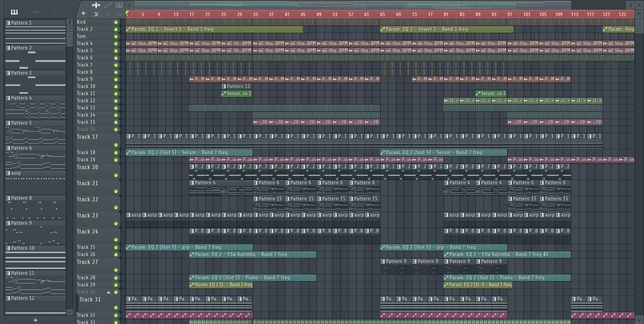Show automation clips in the picker panel

click(57, 12)
